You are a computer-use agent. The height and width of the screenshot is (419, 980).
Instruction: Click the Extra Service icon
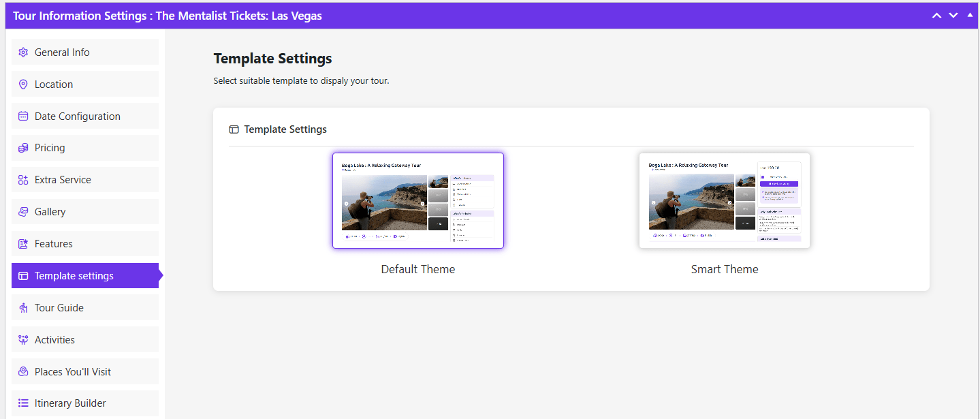coord(23,180)
